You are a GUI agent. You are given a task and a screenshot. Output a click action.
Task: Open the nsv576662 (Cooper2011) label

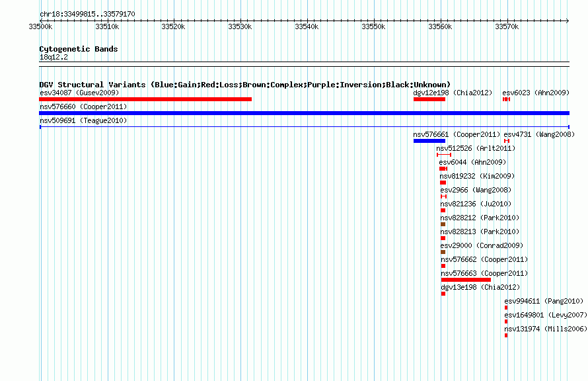point(484,259)
